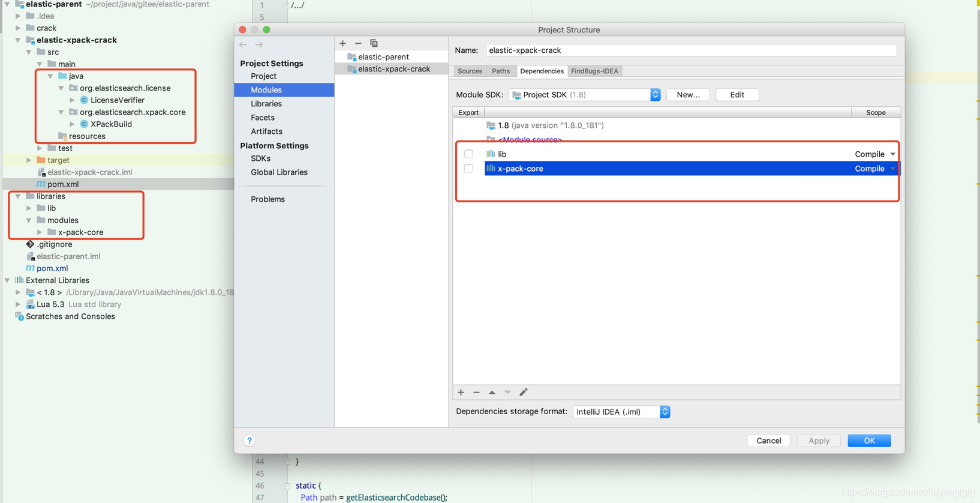
Task: Click the OK button
Action: (x=869, y=441)
